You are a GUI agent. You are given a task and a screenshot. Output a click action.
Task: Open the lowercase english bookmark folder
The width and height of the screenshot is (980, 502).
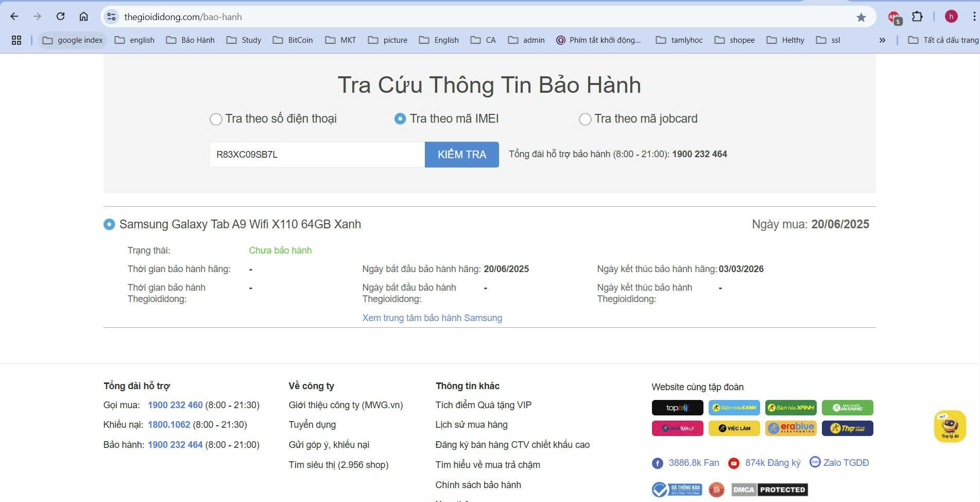tap(134, 40)
